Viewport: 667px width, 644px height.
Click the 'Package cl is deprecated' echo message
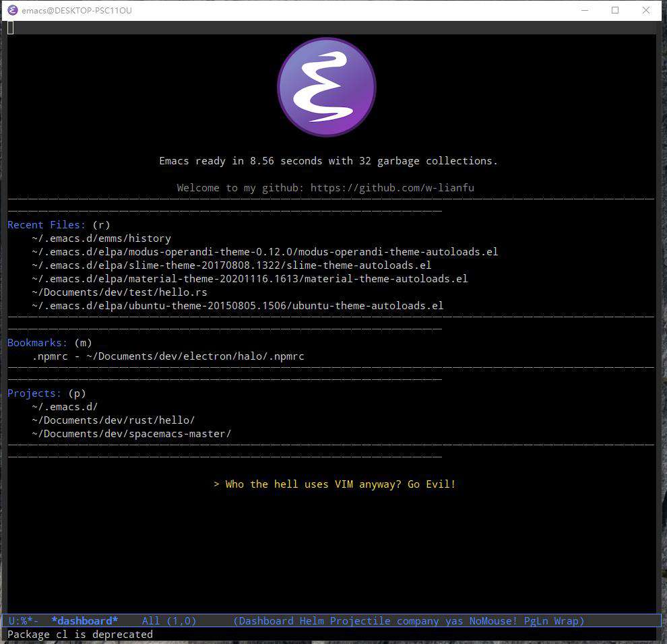[x=80, y=634]
